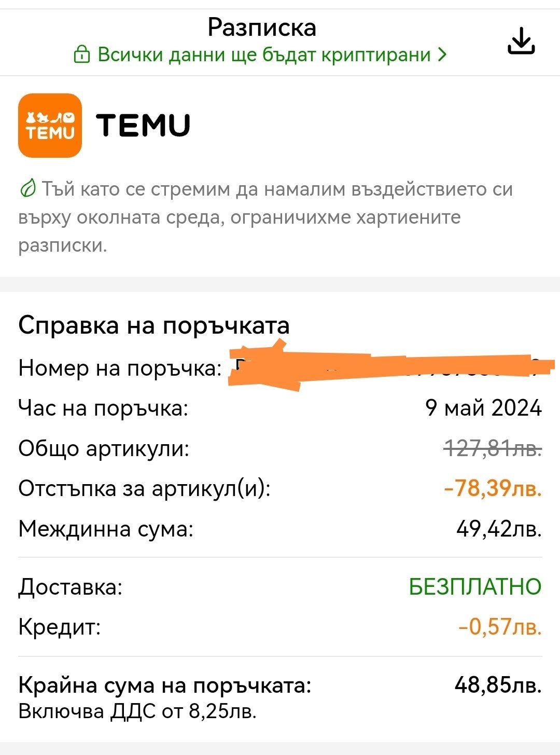Tap the green 'БЕЗПЛАТНО' delivery label
Image resolution: width=560 pixels, height=755 pixels.
(x=475, y=587)
